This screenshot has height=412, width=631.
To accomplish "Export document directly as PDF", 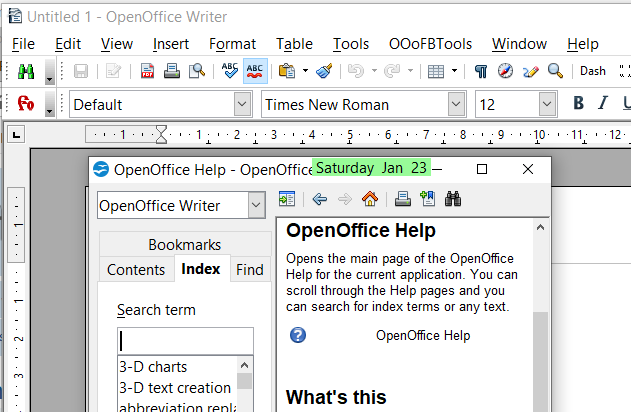I will click(148, 71).
